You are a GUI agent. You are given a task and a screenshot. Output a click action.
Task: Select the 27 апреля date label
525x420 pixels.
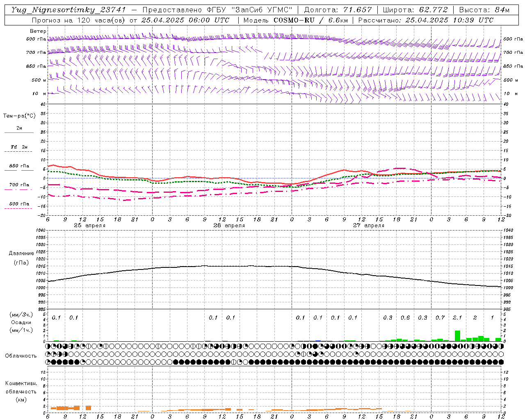[368, 226]
